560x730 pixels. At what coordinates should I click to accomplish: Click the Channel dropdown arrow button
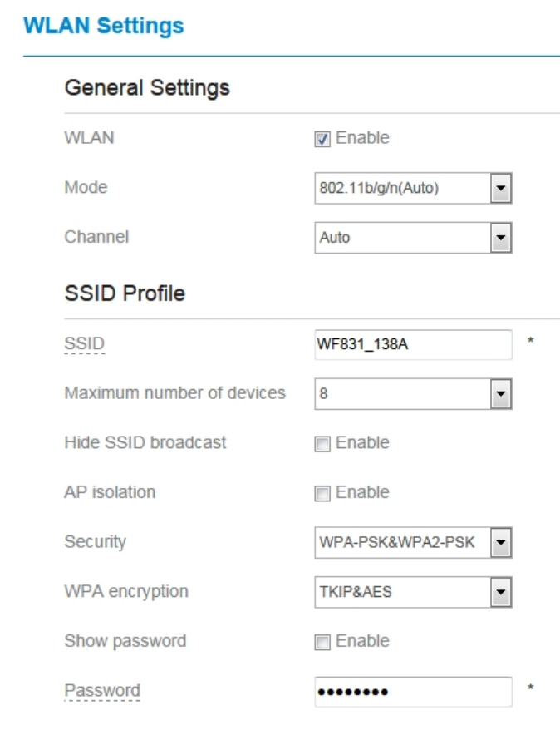(x=500, y=238)
